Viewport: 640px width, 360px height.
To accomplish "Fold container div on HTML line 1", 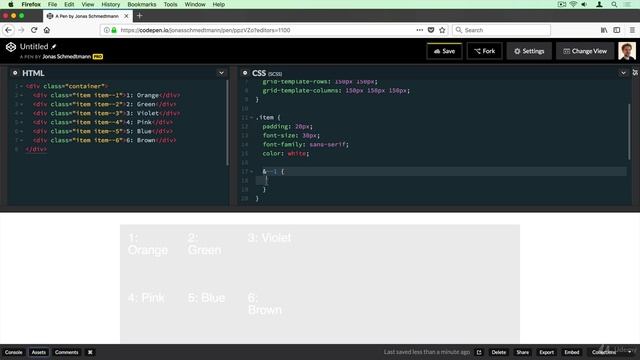I will [x=21, y=86].
